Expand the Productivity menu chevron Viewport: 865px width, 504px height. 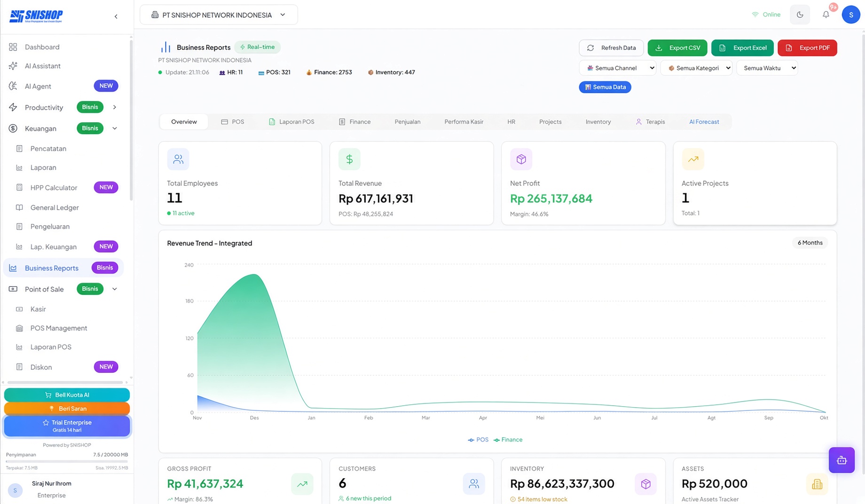click(x=115, y=107)
